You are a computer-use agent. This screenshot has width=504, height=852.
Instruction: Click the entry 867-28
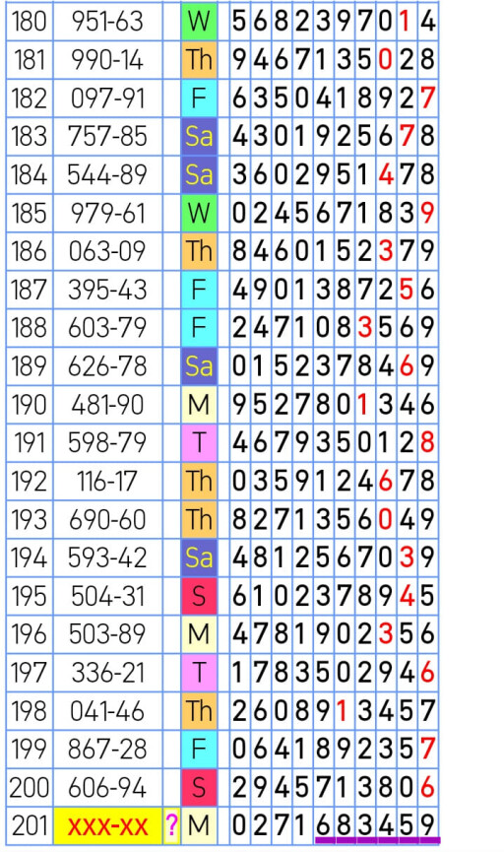[108, 750]
